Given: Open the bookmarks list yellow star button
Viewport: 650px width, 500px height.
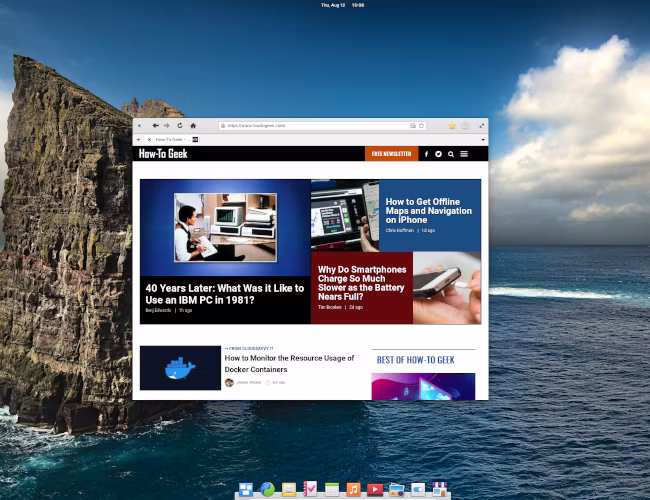Looking at the screenshot, I should click(452, 126).
